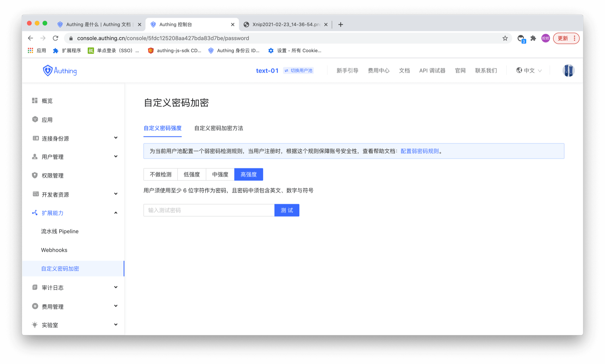Open the 配置弱密码规则 help link
Image resolution: width=605 pixels, height=364 pixels.
419,151
